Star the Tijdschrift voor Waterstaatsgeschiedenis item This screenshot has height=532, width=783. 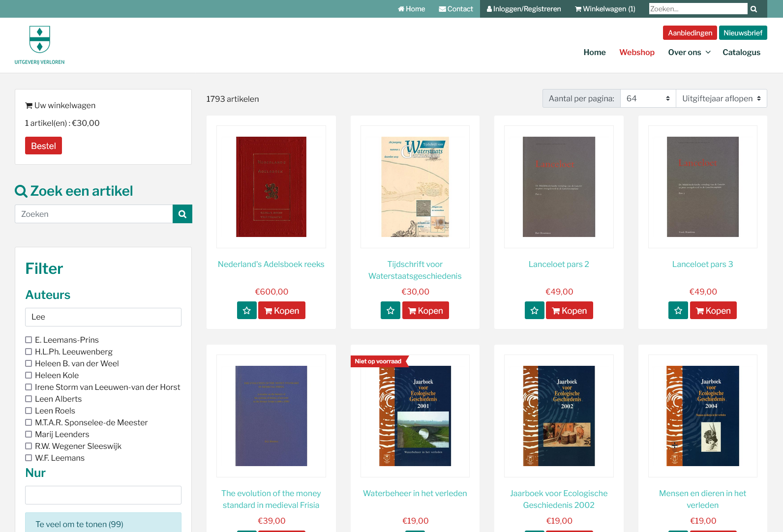click(x=391, y=310)
